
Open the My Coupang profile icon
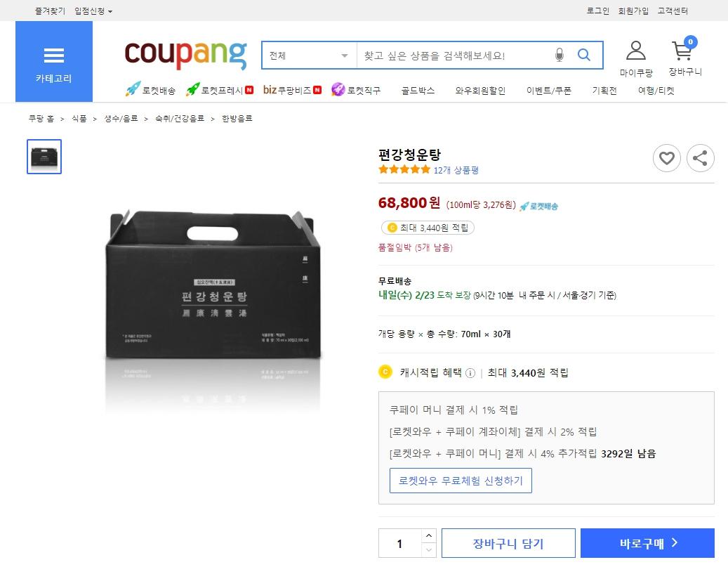point(635,51)
